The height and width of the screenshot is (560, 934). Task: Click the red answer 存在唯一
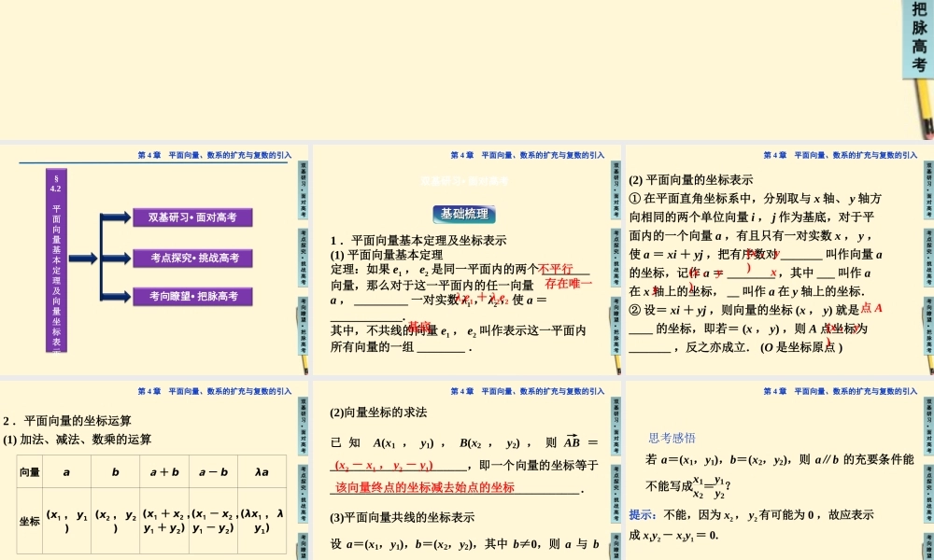pyautogui.click(x=568, y=284)
